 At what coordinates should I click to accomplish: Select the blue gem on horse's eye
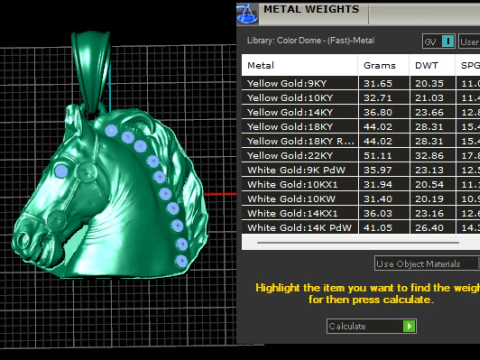pos(61,171)
